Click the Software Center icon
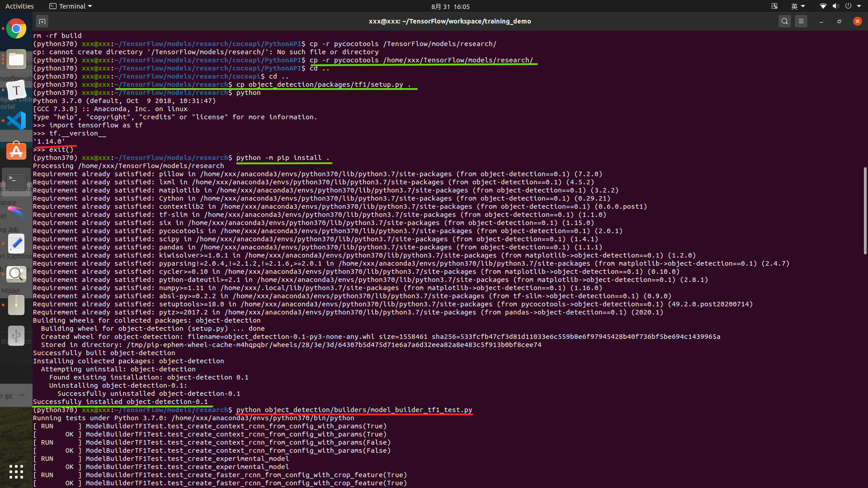Viewport: 868px width, 488px height. (16, 151)
